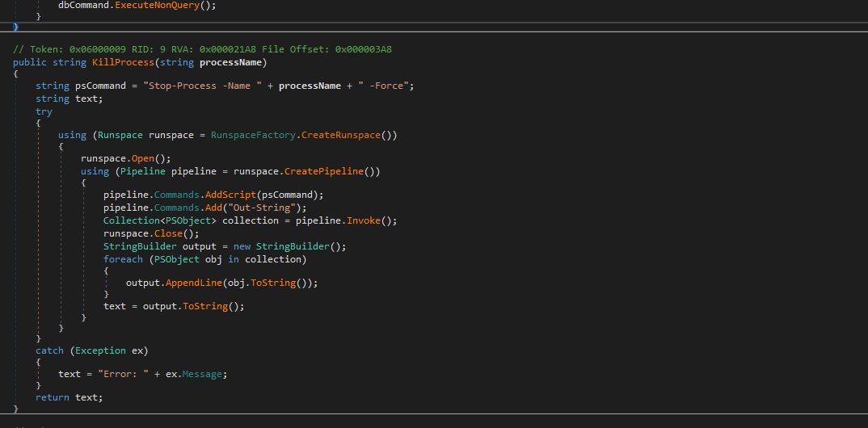This screenshot has width=868, height=428.
Task: Click the foreach keyword
Action: [x=123, y=258]
